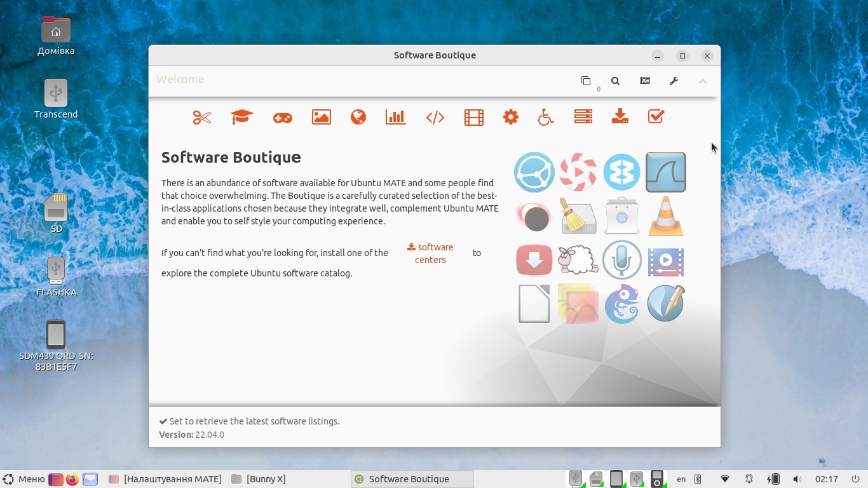Screen dimensions: 868x488
Task: Click the blue video player filmstrip icon
Action: pyautogui.click(x=666, y=261)
